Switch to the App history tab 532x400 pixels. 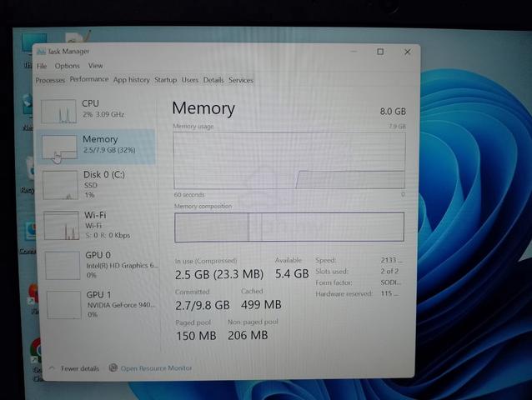[x=131, y=80]
